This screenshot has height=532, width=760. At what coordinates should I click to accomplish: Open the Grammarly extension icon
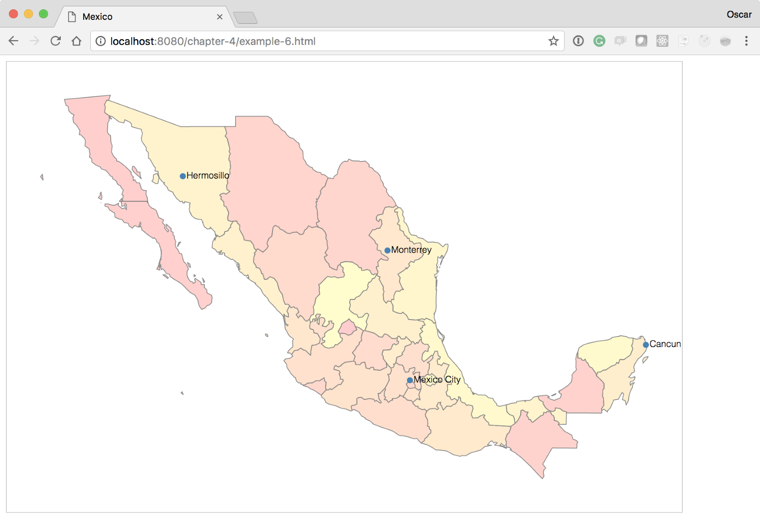coord(599,41)
